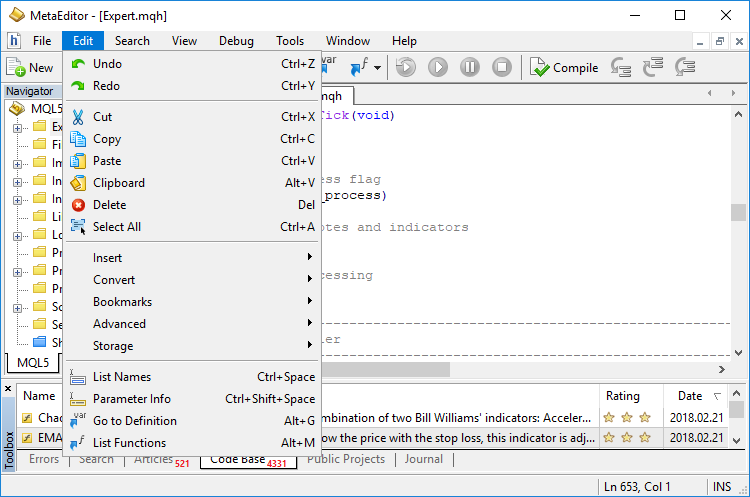Sort by the Name column header
The width and height of the screenshot is (750, 497).
click(x=39, y=396)
